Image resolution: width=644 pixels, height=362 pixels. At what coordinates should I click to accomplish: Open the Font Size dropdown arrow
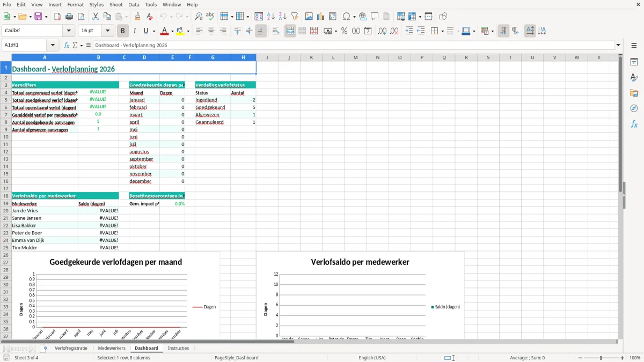108,31
